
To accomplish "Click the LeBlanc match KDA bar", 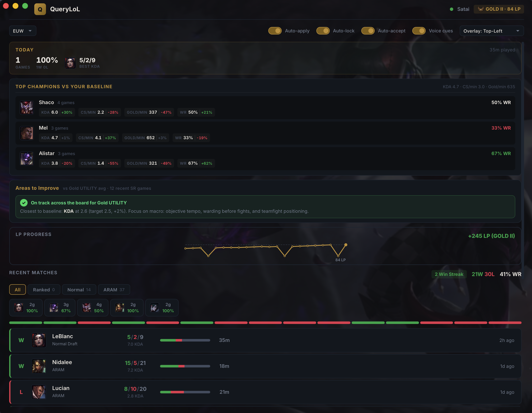I will (x=185, y=340).
